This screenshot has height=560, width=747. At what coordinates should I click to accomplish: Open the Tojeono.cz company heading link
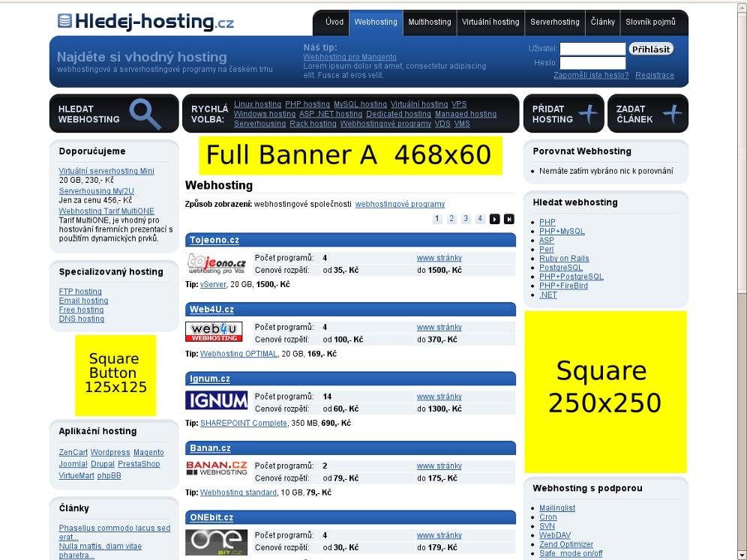[x=214, y=240]
